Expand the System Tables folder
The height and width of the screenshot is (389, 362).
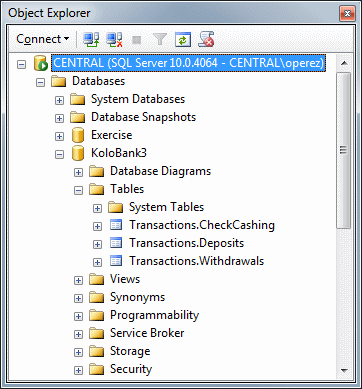point(97,209)
